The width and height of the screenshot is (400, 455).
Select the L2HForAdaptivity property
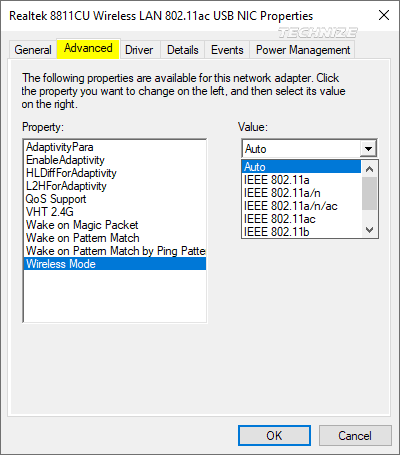pyautogui.click(x=115, y=186)
